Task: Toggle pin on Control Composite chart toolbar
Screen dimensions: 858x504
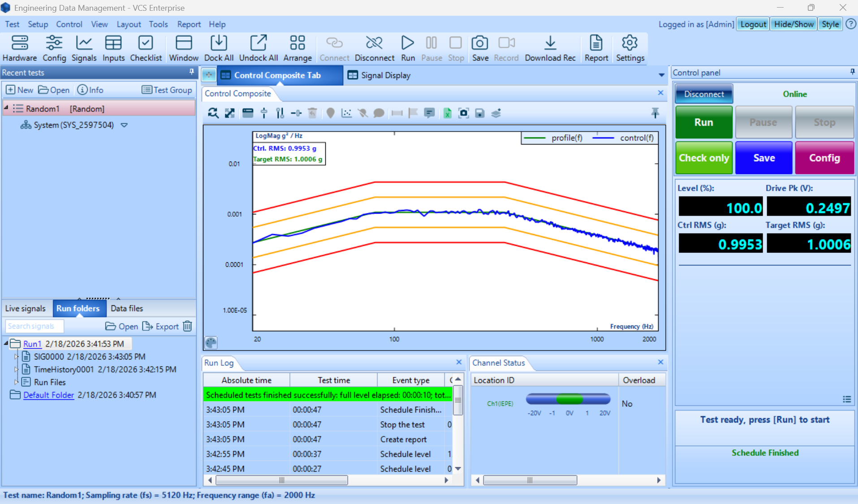Action: click(655, 113)
